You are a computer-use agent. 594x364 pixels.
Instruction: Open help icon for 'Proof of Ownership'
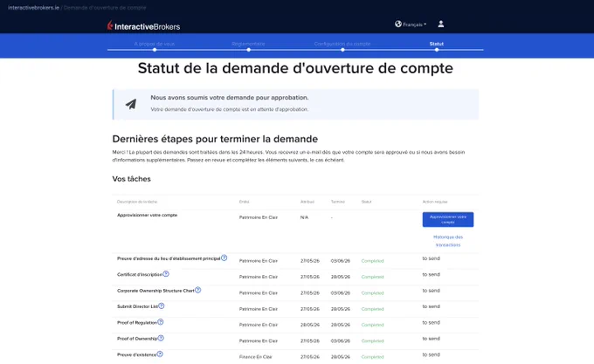click(161, 339)
